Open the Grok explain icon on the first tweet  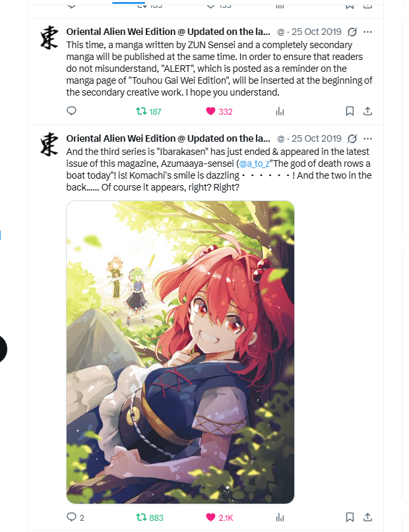(x=352, y=32)
